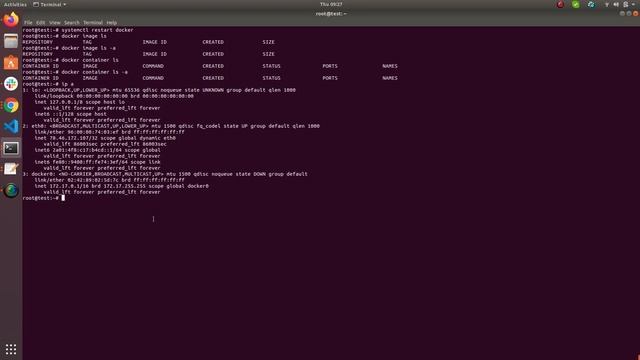The height and width of the screenshot is (360, 640).
Task: Maximize the terminal window
Action: [629, 13]
